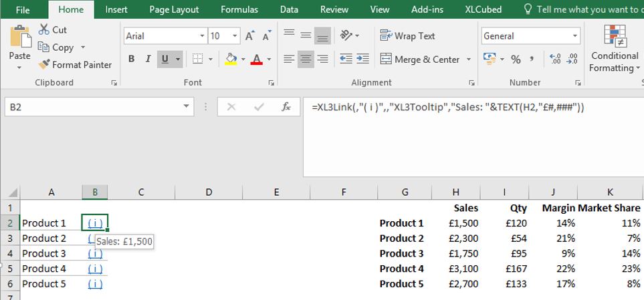Click the Percent Style icon
The height and width of the screenshot is (300, 644).
click(516, 59)
